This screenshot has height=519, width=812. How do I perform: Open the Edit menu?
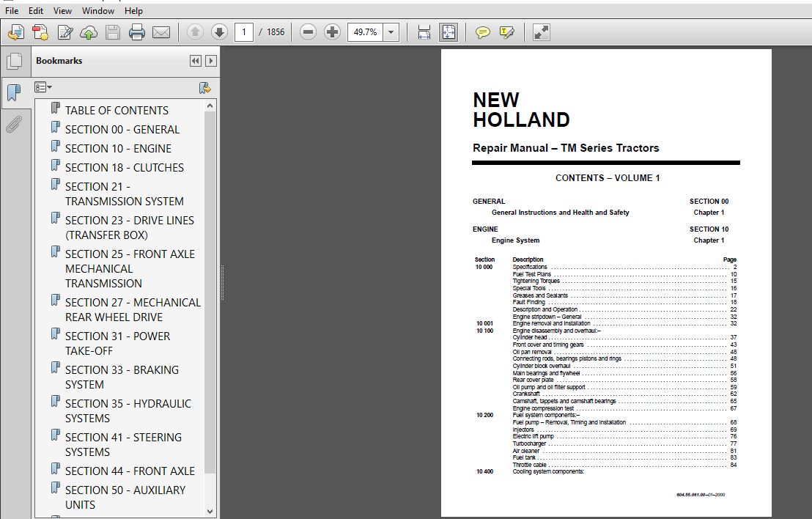coord(36,10)
